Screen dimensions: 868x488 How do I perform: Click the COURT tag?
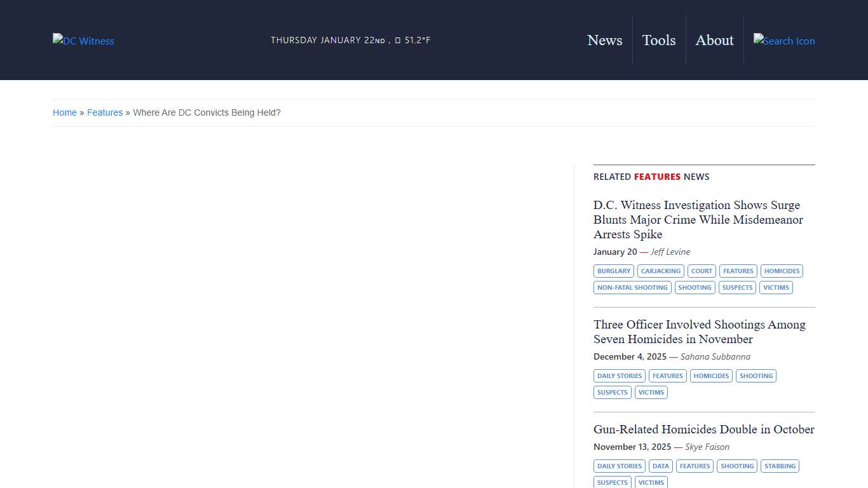point(702,271)
